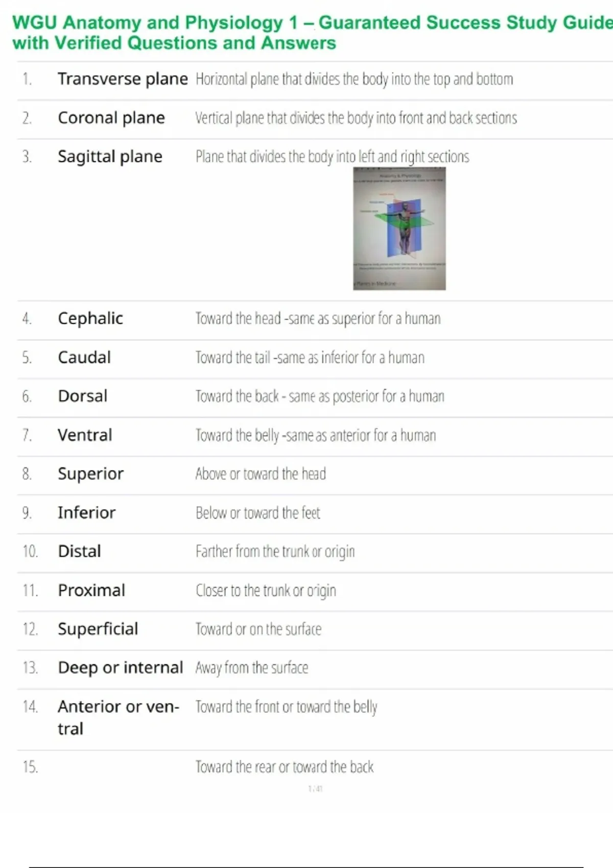Click the page number at the bottom
The height and width of the screenshot is (868, 613).
click(315, 789)
